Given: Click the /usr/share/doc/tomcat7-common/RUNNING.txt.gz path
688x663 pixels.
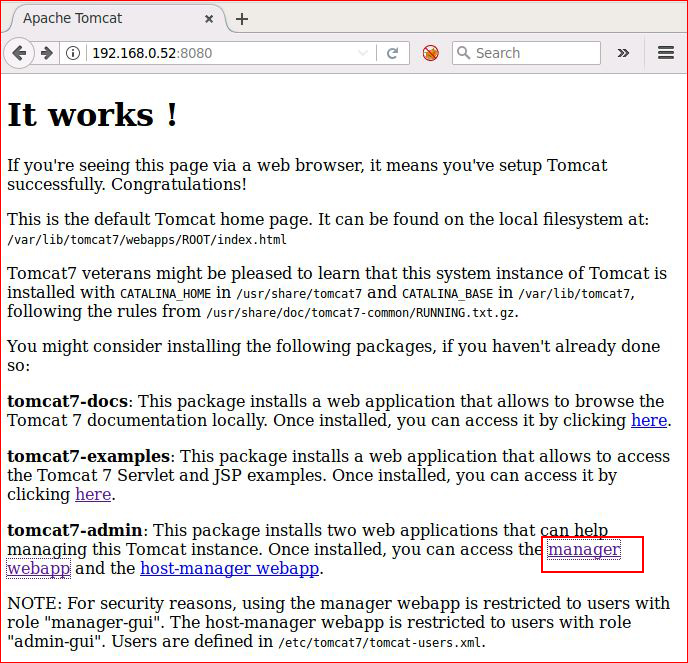Looking at the screenshot, I should [360, 313].
